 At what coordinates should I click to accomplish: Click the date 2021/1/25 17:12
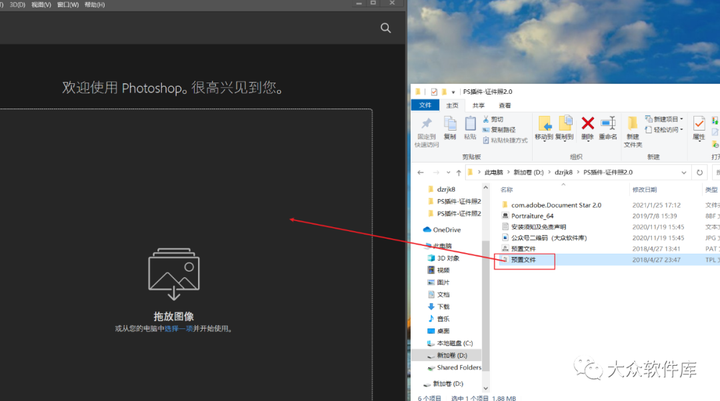coord(656,205)
